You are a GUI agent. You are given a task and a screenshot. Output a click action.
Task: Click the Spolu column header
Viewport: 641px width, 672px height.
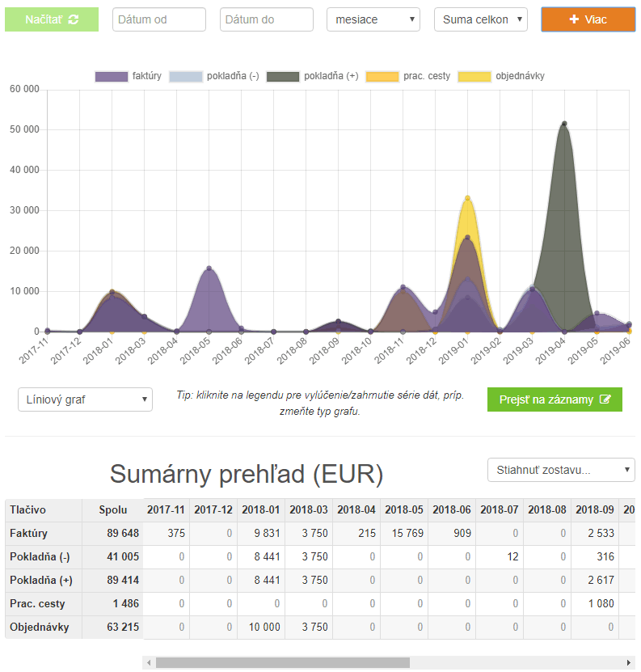(x=113, y=509)
